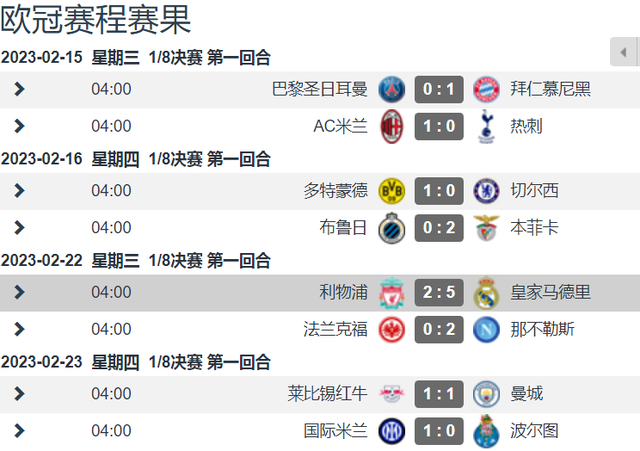Click the previous arrow button at top right
Image resolution: width=640 pixels, height=451 pixels.
point(623,52)
